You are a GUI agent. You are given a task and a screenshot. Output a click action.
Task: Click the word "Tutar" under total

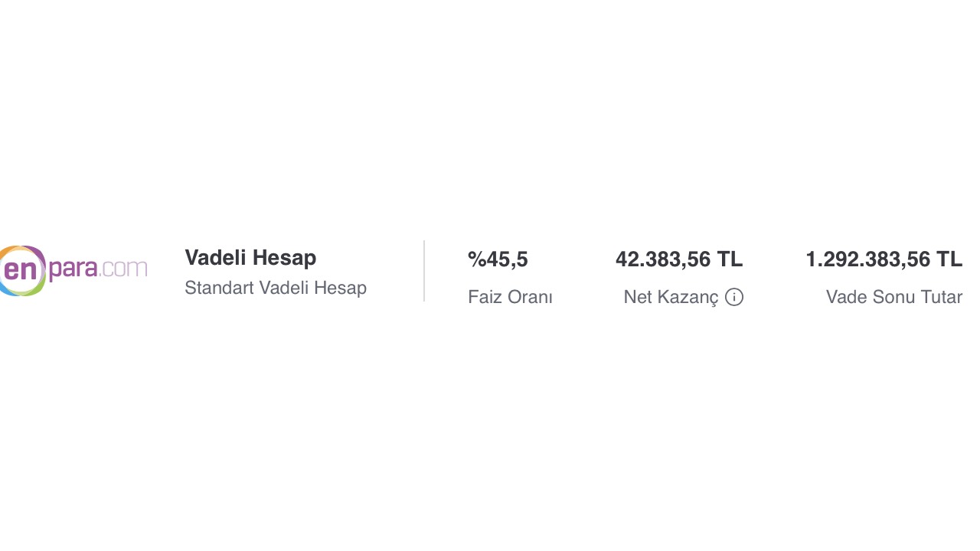tap(941, 297)
